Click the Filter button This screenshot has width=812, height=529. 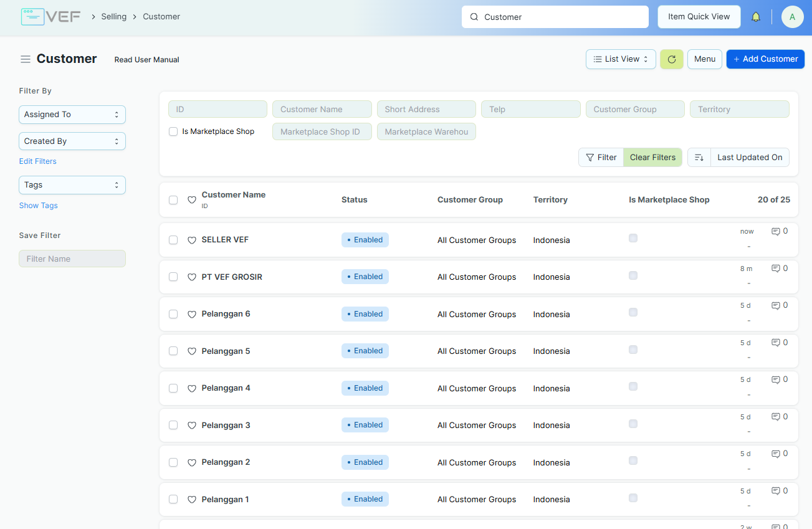coord(601,158)
